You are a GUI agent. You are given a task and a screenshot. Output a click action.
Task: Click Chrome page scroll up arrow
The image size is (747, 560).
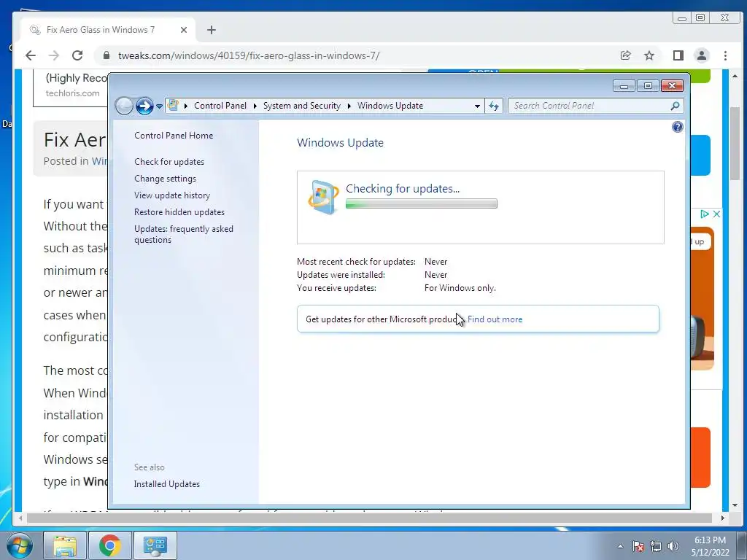(x=735, y=76)
